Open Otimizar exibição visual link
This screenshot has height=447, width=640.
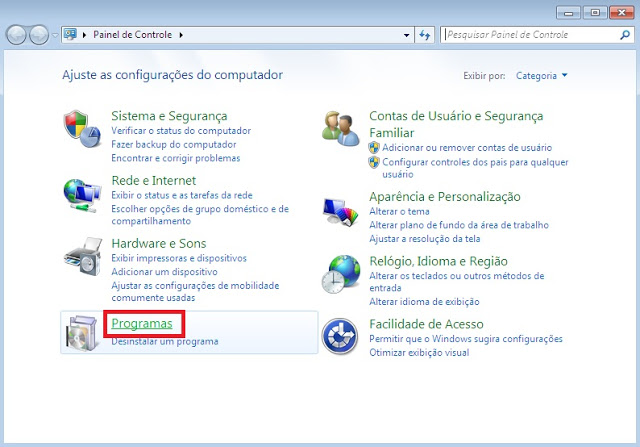tap(419, 353)
